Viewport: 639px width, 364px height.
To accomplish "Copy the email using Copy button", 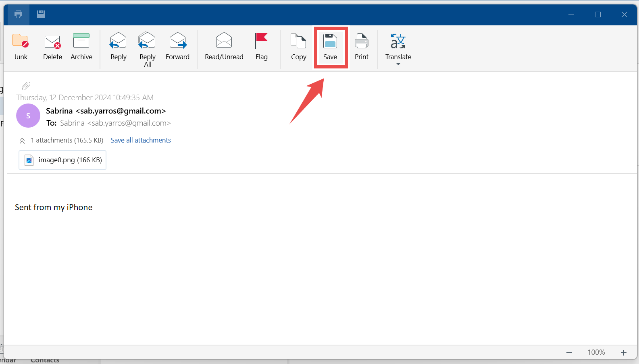I will 299,47.
